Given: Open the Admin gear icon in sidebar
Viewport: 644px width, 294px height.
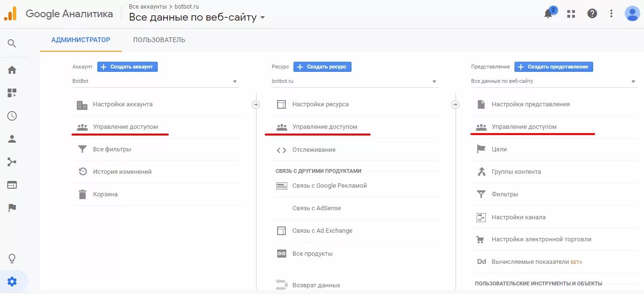Looking at the screenshot, I should [x=12, y=282].
